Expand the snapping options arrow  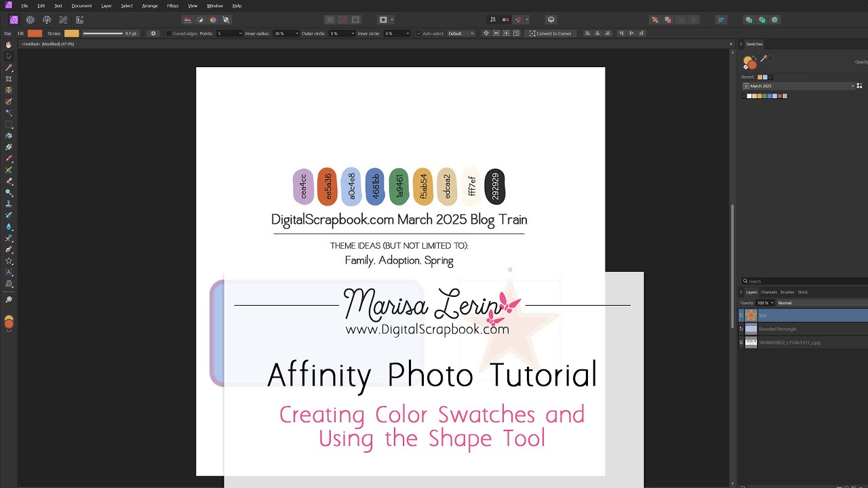(x=527, y=20)
